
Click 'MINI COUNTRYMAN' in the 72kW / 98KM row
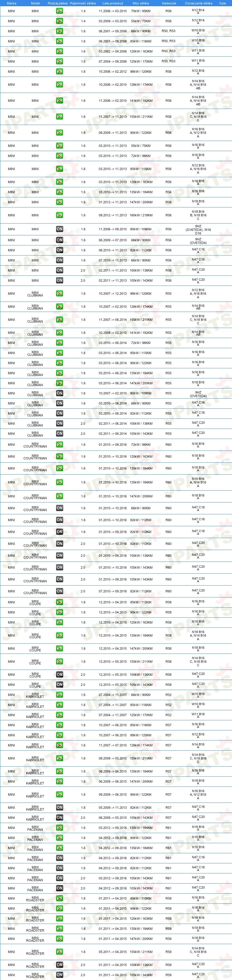[35, 445]
